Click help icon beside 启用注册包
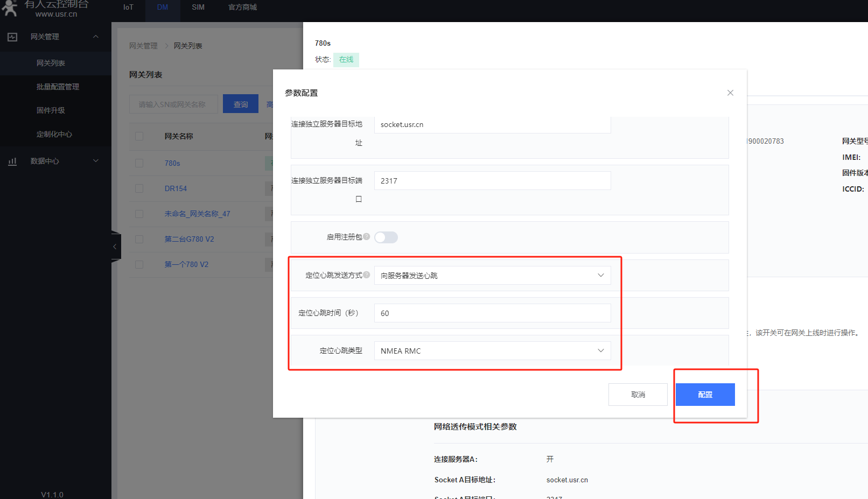The height and width of the screenshot is (499, 868). [367, 236]
